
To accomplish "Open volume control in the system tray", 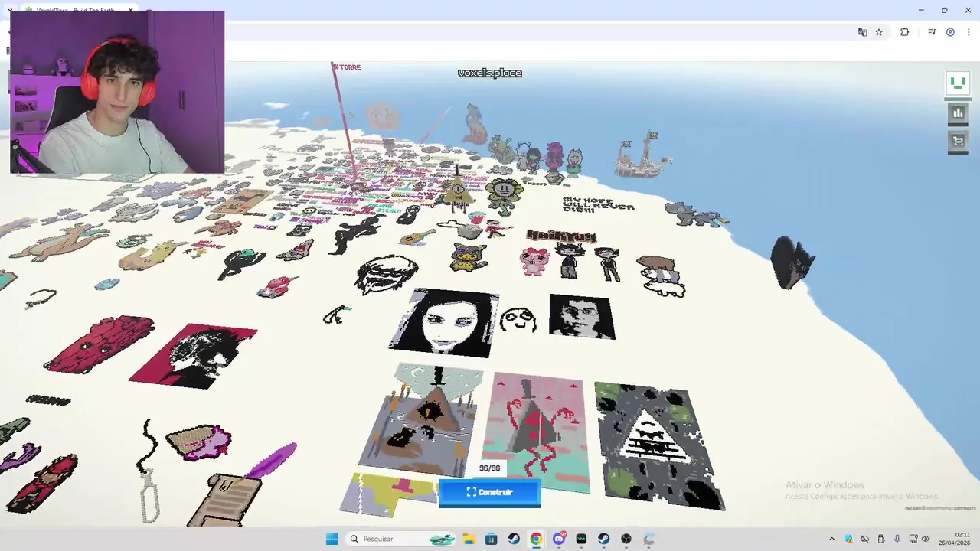I will [x=925, y=539].
